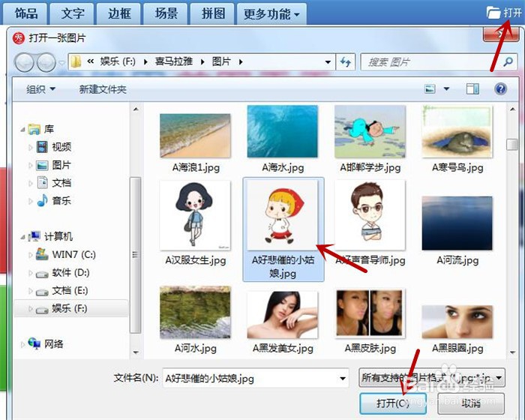Screen dimensions: 525x420
Task: Expand the 视频 tree arrow
Action: (x=31, y=147)
